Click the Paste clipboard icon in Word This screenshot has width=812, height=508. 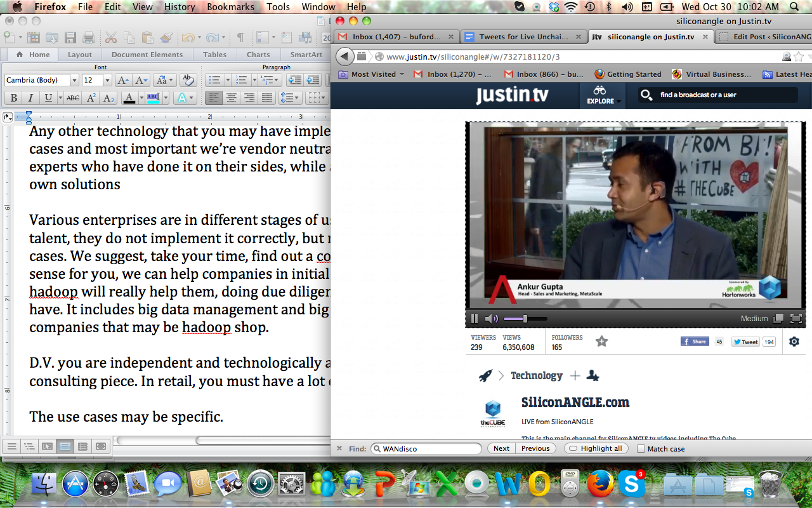(148, 37)
